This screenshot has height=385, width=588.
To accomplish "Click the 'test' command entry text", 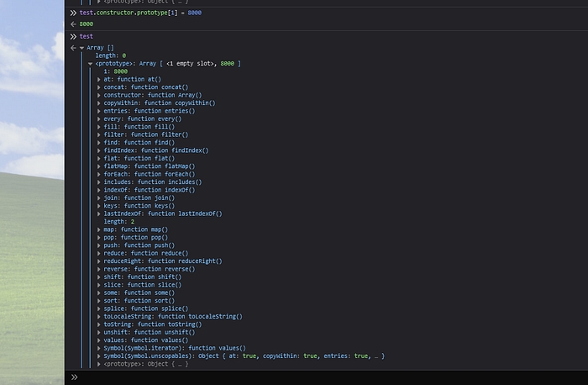I will (87, 37).
